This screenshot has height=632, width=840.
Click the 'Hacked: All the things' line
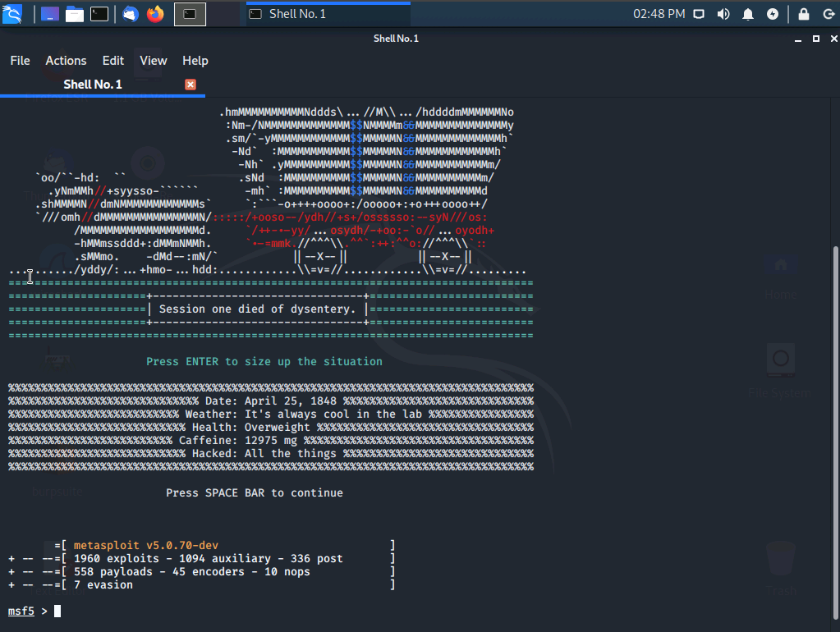point(264,454)
